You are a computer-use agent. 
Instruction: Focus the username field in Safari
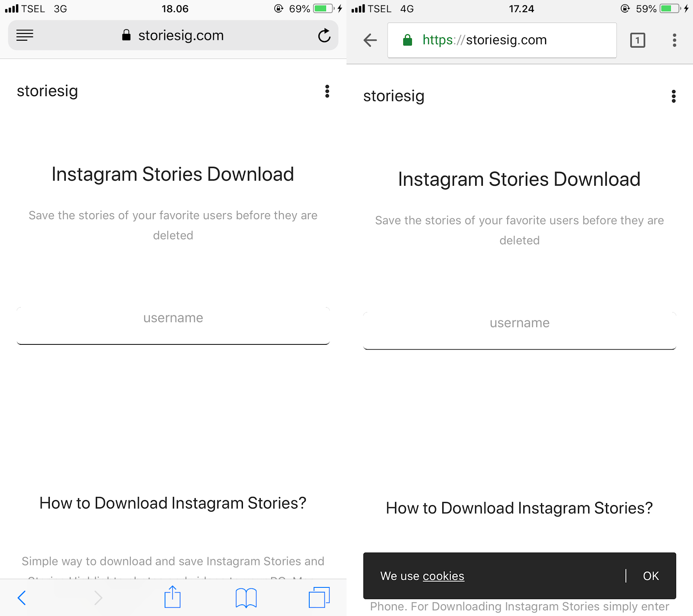pos(173,326)
